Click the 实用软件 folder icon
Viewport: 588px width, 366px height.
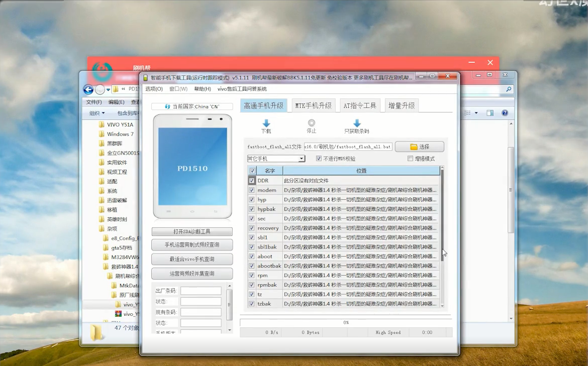coord(102,162)
